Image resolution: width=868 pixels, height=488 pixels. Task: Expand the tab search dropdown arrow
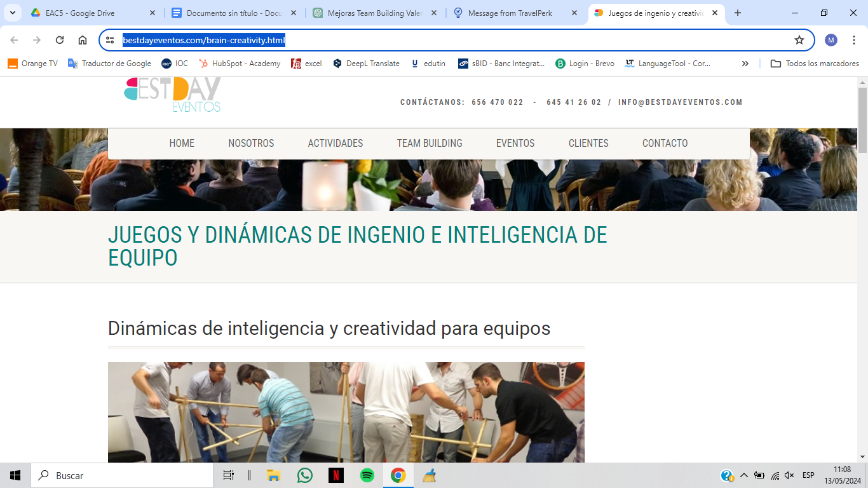click(x=12, y=13)
